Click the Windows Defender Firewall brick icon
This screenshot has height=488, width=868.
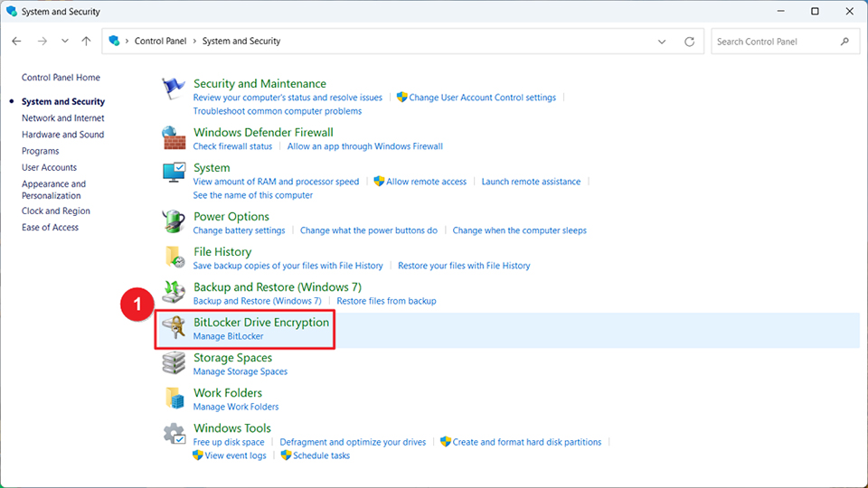point(174,137)
